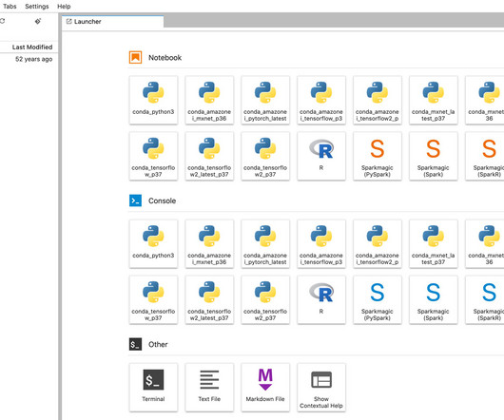Start a conda_amazonei_tensorflow2_p console

(377, 243)
